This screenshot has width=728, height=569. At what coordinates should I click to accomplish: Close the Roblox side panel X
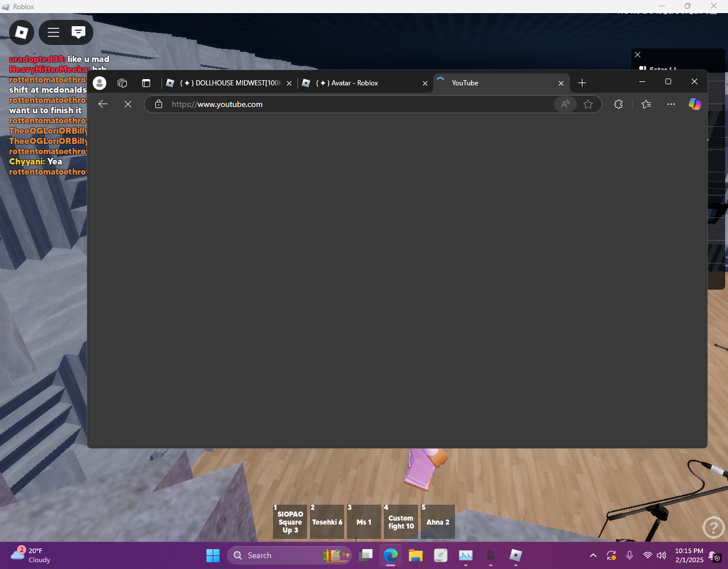point(638,55)
